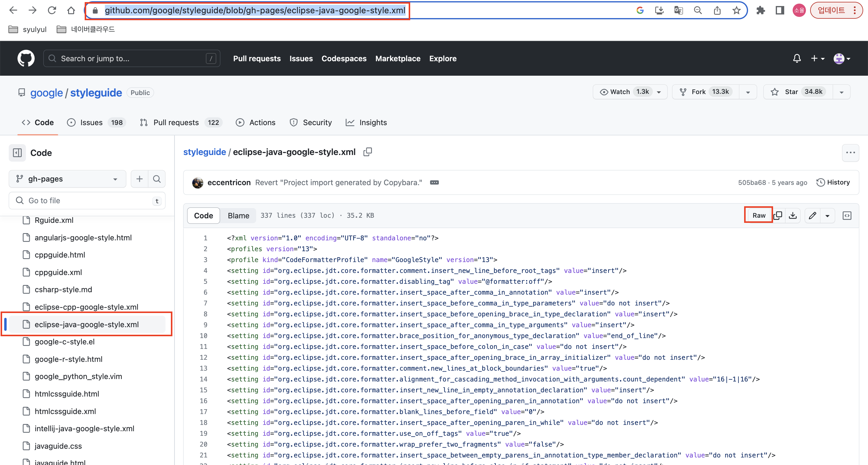Open the Issues tab
Image resolution: width=868 pixels, height=465 pixels.
click(91, 122)
